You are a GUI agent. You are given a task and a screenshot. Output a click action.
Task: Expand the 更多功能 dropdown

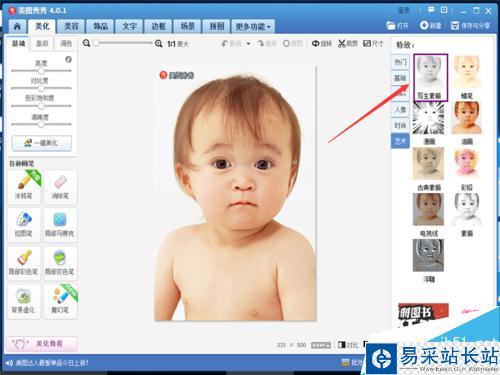point(253,26)
